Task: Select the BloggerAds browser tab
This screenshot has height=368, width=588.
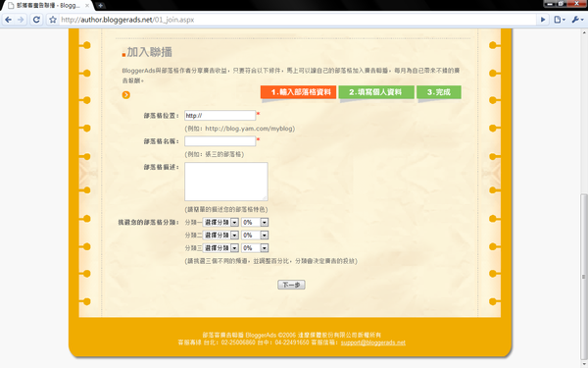Action: (x=47, y=6)
